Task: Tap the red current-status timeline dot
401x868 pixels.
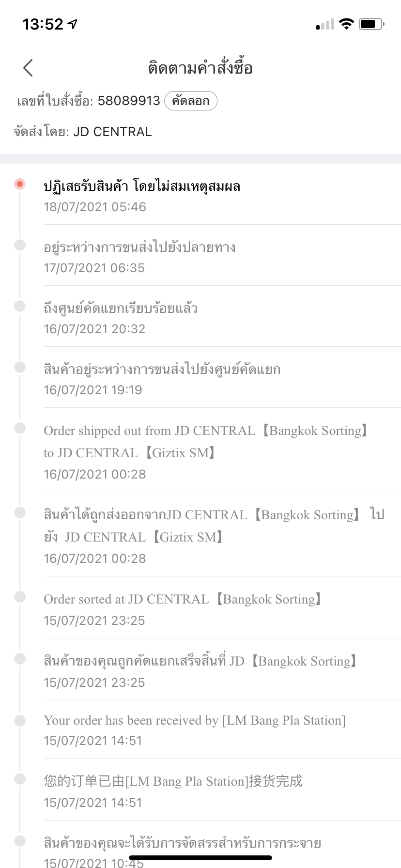Action: pyautogui.click(x=20, y=184)
